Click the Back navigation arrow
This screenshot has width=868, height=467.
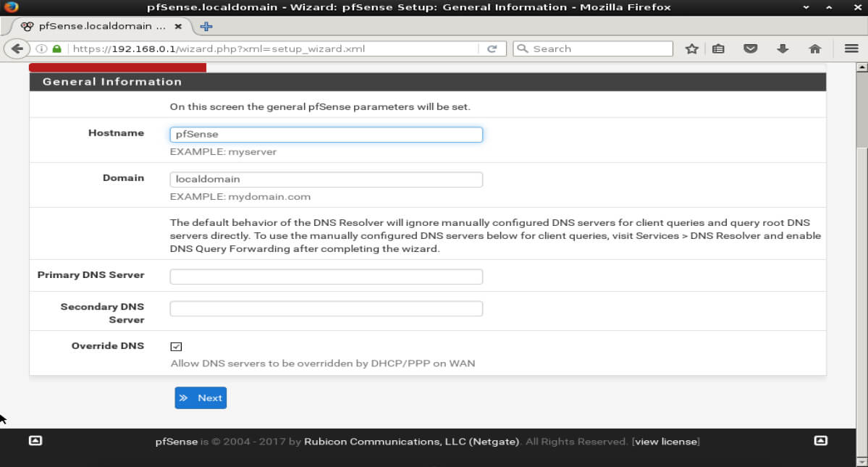pos(17,49)
